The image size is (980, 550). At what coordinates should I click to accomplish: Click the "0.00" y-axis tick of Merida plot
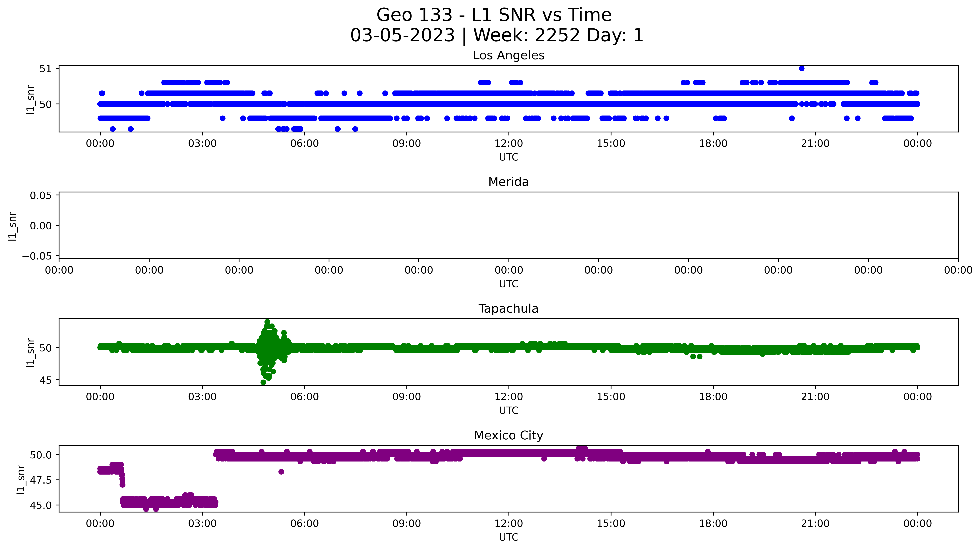pos(41,226)
